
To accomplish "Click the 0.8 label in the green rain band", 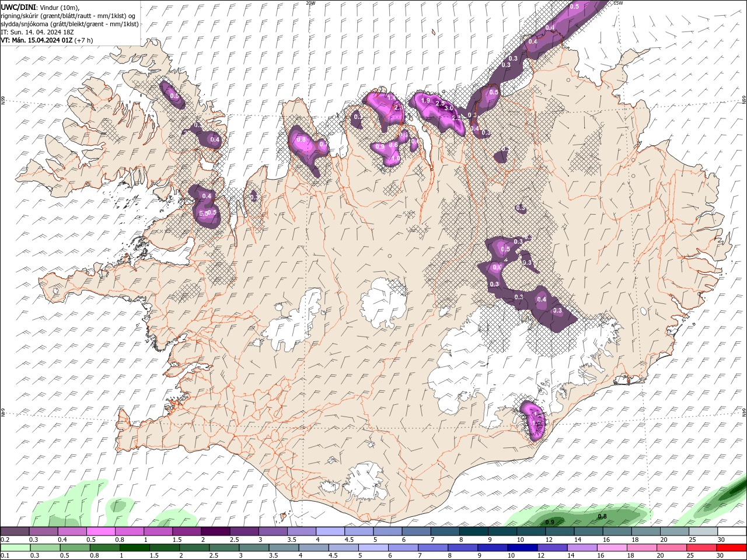I will (x=602, y=516).
